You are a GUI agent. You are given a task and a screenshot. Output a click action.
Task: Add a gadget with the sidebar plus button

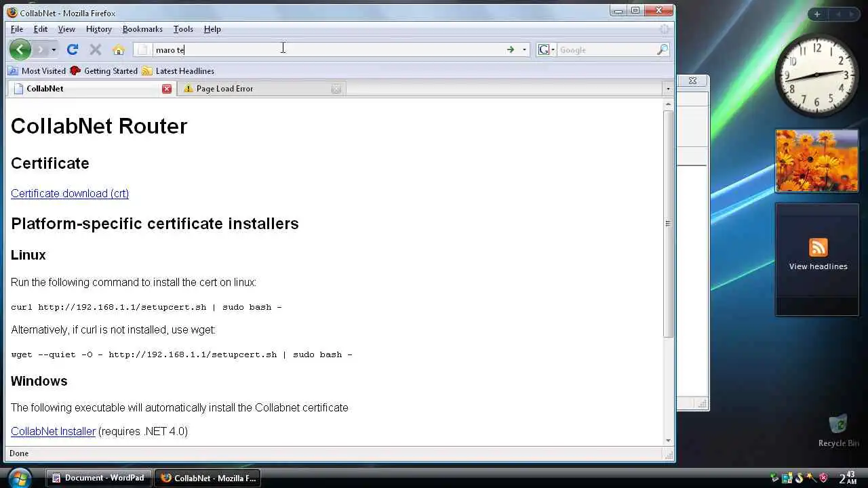pos(817,14)
